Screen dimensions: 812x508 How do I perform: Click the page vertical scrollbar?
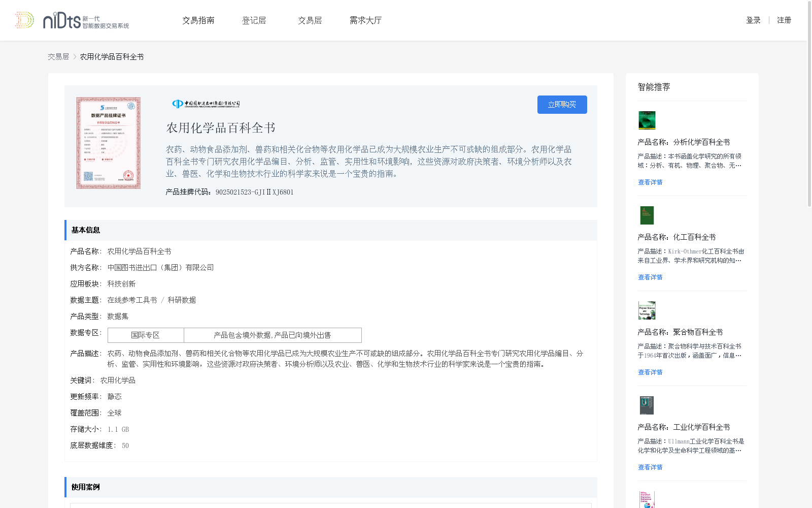tap(809, 104)
